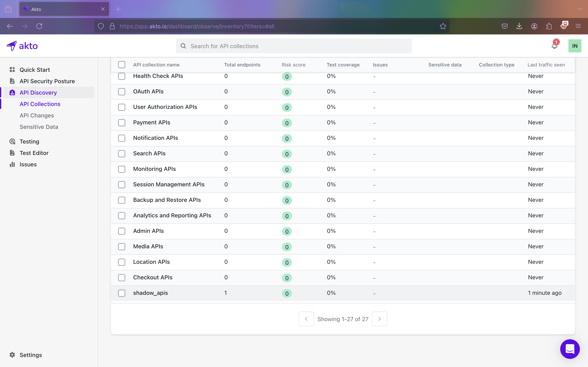Click next page pagination arrow
This screenshot has height=367, width=588.
[379, 319]
